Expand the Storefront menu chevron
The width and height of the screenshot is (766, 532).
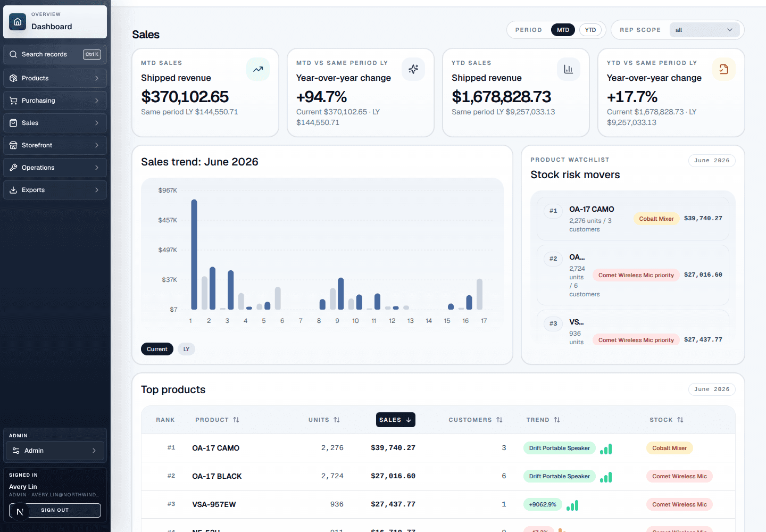pos(97,145)
